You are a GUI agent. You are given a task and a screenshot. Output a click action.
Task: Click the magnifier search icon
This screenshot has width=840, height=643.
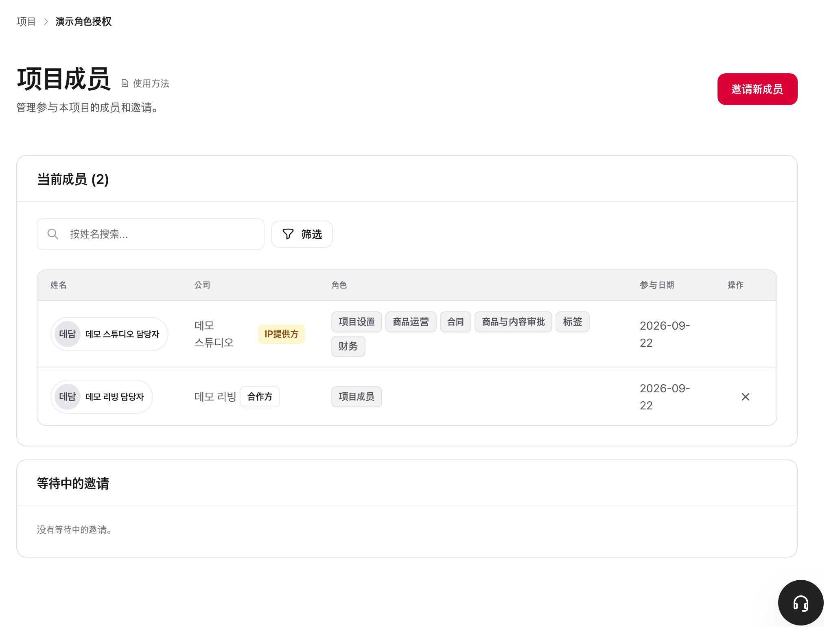(53, 234)
